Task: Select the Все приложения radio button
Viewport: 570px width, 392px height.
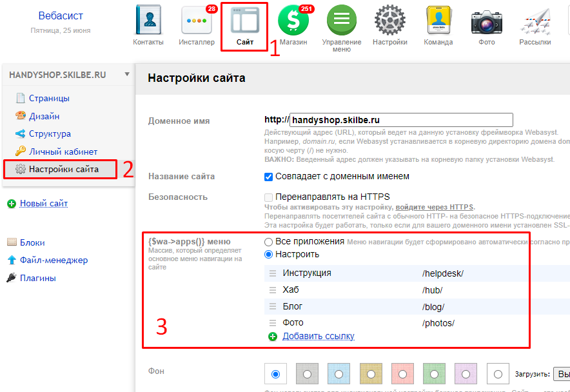Action: pyautogui.click(x=269, y=241)
